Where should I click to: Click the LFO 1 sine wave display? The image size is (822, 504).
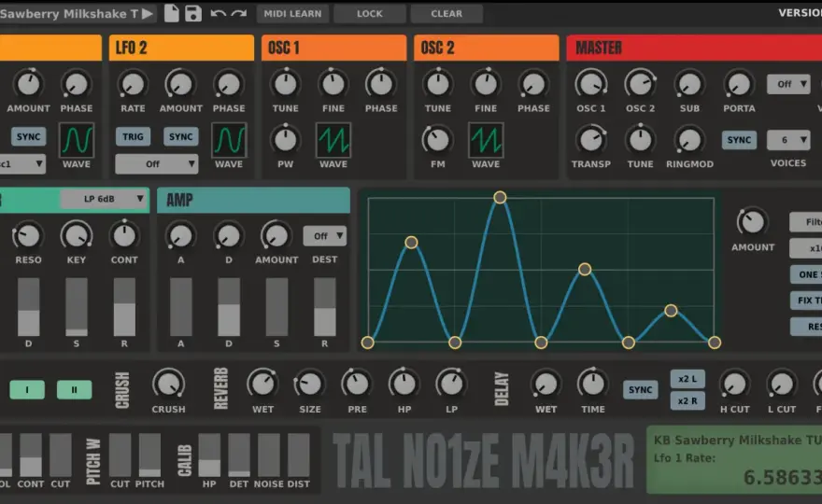(x=77, y=140)
